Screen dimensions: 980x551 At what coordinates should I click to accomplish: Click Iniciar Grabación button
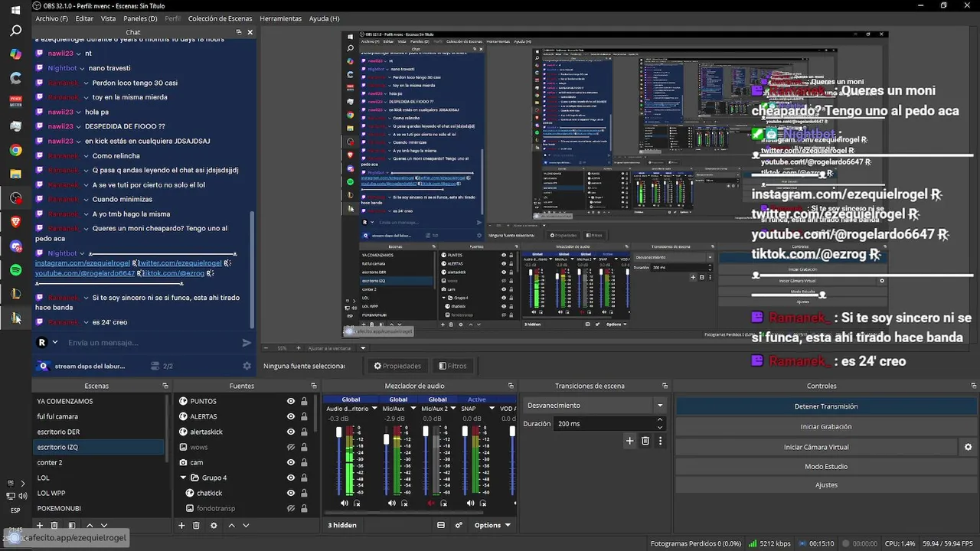(x=826, y=427)
